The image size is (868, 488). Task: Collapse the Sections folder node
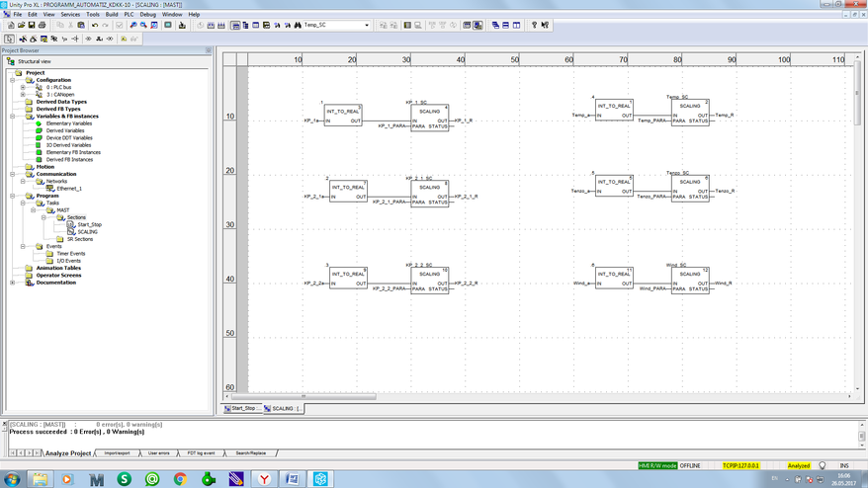click(x=43, y=217)
